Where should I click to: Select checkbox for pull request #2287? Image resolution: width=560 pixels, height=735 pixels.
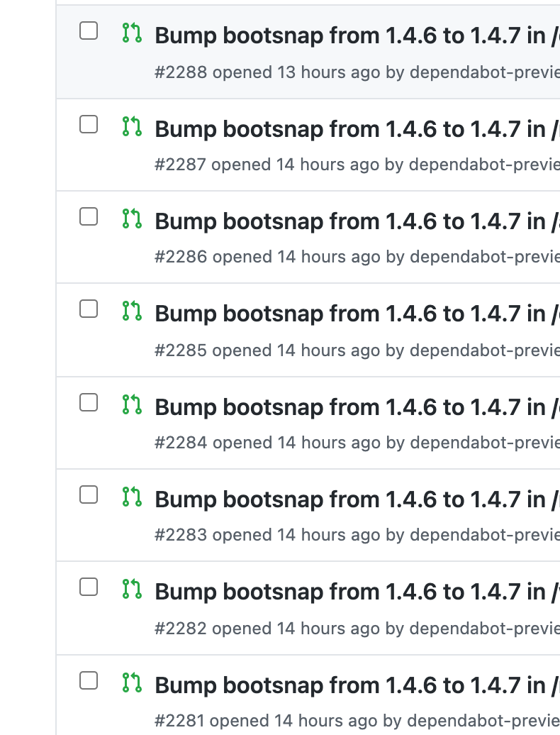coord(89,125)
